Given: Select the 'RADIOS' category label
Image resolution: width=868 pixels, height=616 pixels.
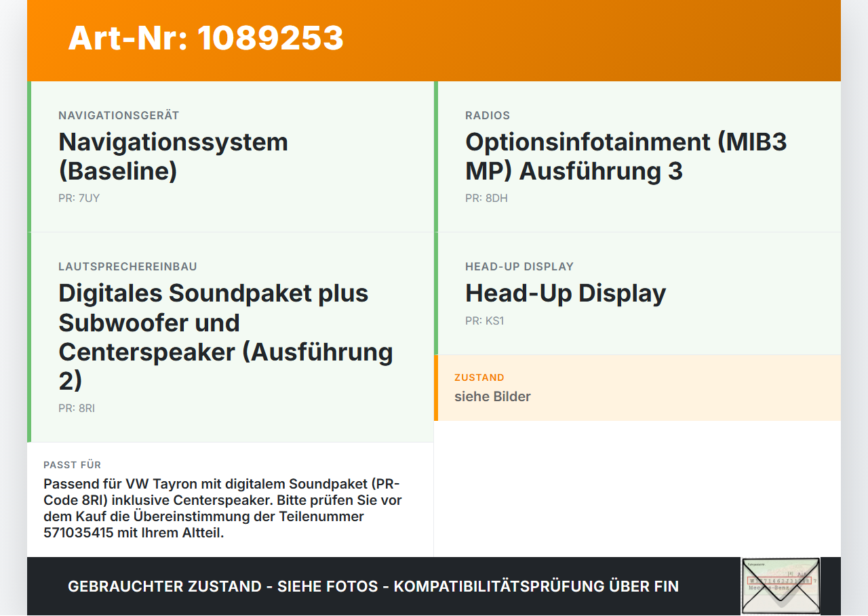Looking at the screenshot, I should tap(488, 115).
